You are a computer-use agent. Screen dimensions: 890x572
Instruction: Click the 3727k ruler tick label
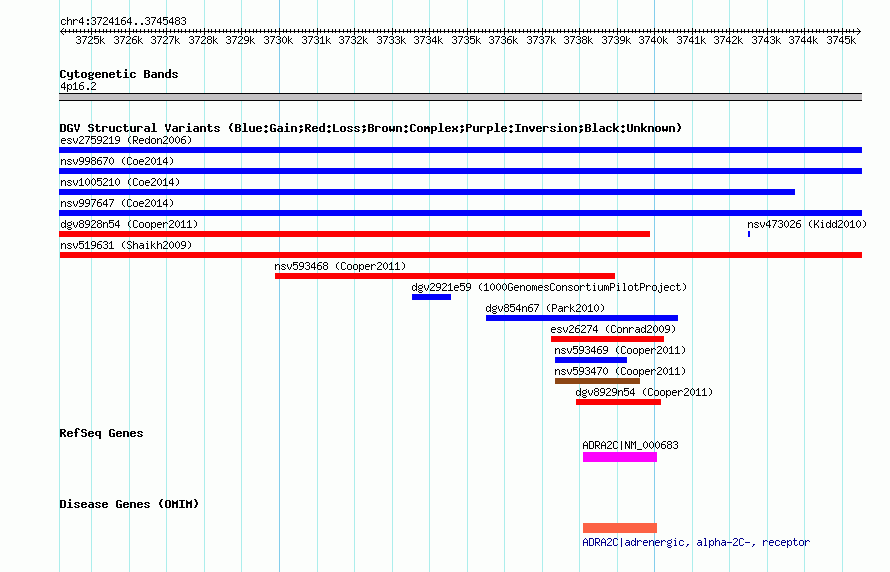click(165, 40)
